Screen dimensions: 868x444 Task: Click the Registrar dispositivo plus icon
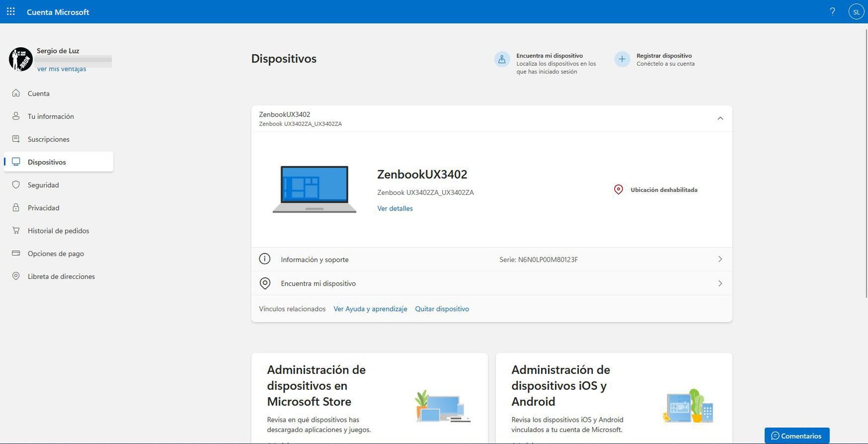[x=622, y=59]
